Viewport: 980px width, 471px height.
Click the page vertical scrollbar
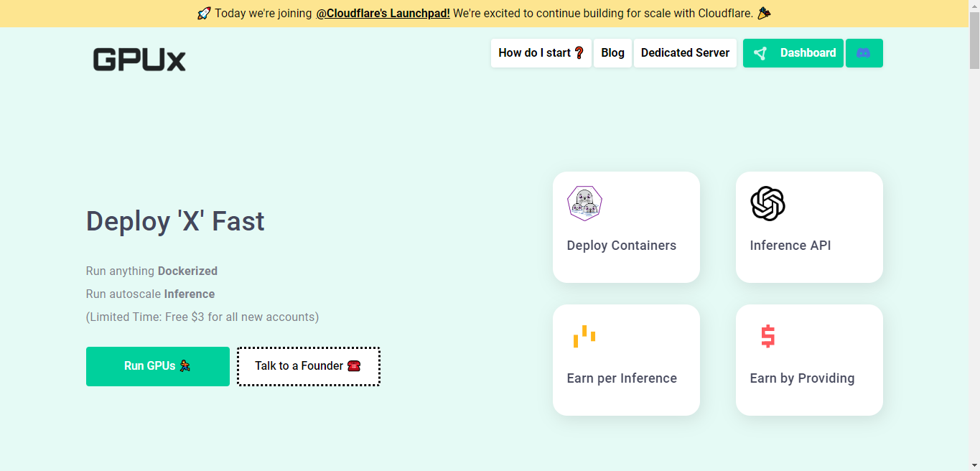pyautogui.click(x=974, y=235)
